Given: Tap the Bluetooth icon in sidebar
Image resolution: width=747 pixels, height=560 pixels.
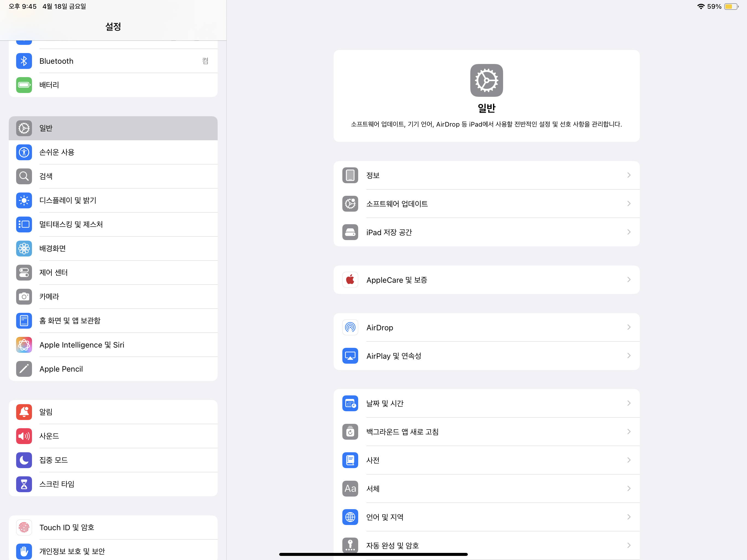Looking at the screenshot, I should (24, 61).
